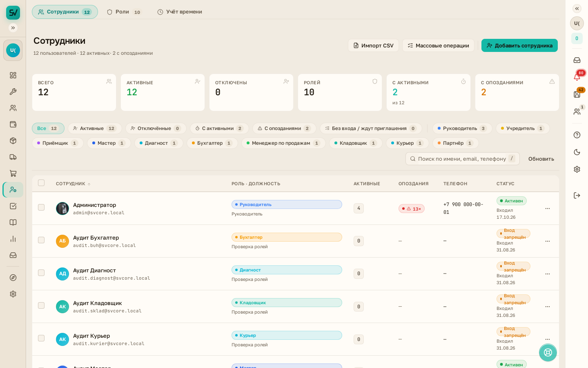588x368 pixels.
Task: Open the save icon with badge 42
Action: pos(577,94)
